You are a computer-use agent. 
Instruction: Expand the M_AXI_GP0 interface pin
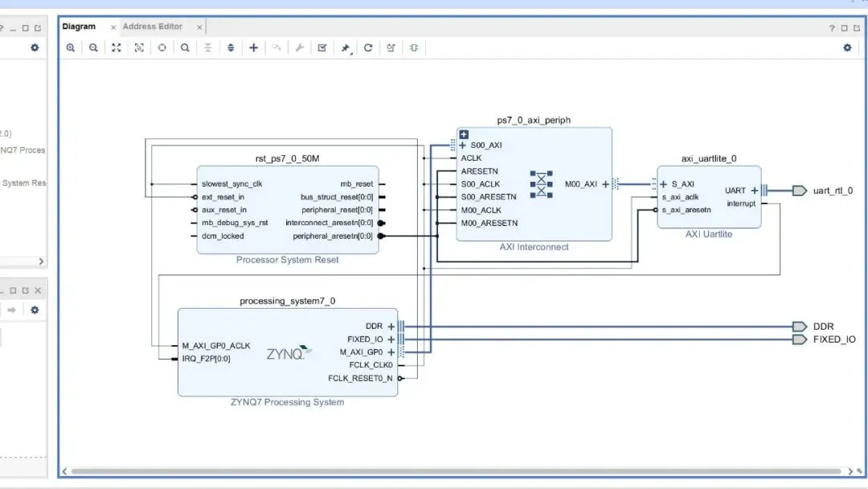(x=391, y=352)
